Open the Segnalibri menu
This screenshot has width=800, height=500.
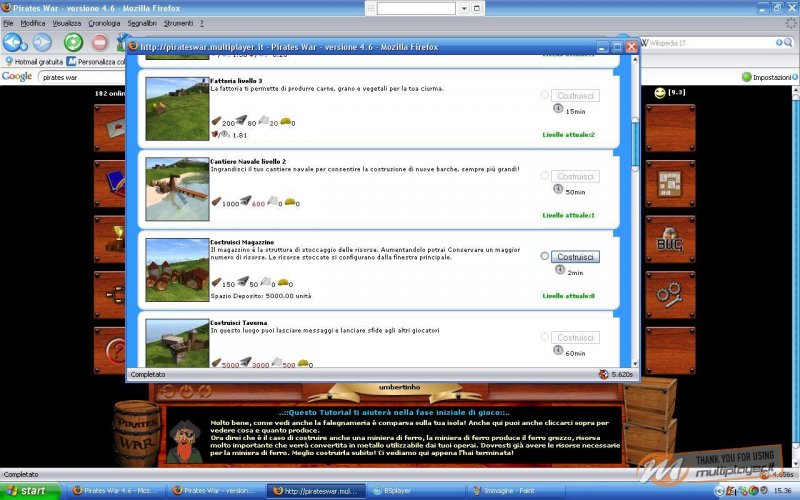pyautogui.click(x=142, y=23)
